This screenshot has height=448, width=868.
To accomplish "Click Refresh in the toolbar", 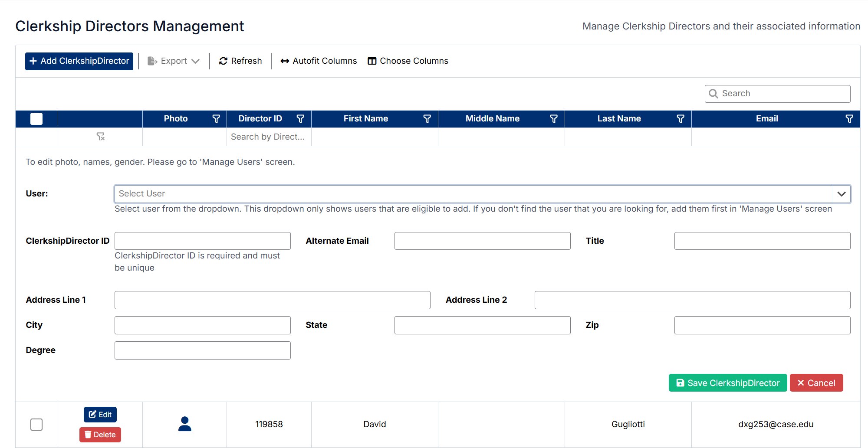I will 240,61.
